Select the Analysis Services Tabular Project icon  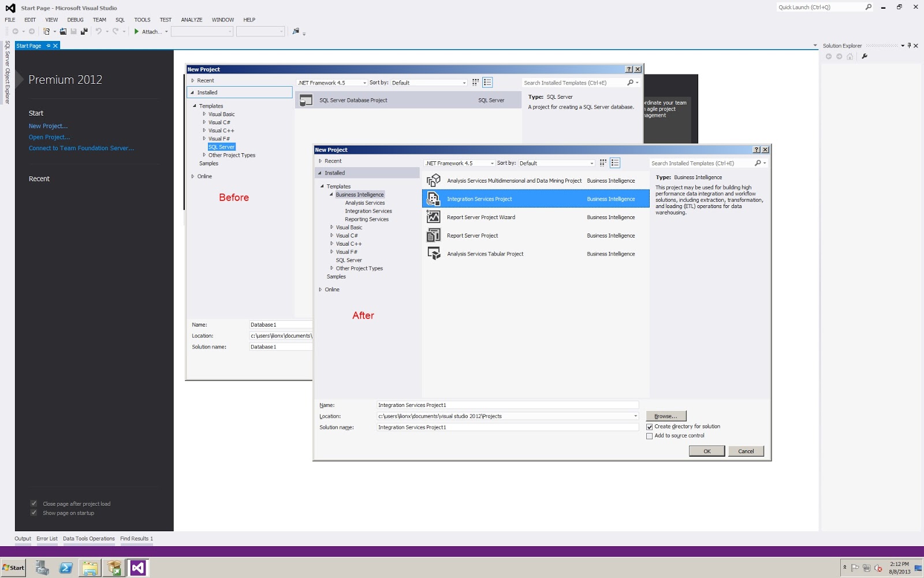433,254
